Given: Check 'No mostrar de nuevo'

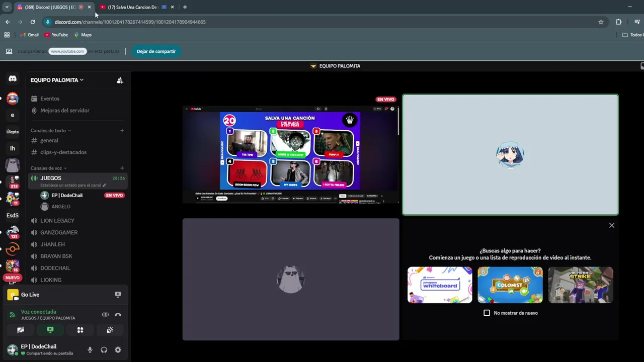Looking at the screenshot, I should (487, 313).
